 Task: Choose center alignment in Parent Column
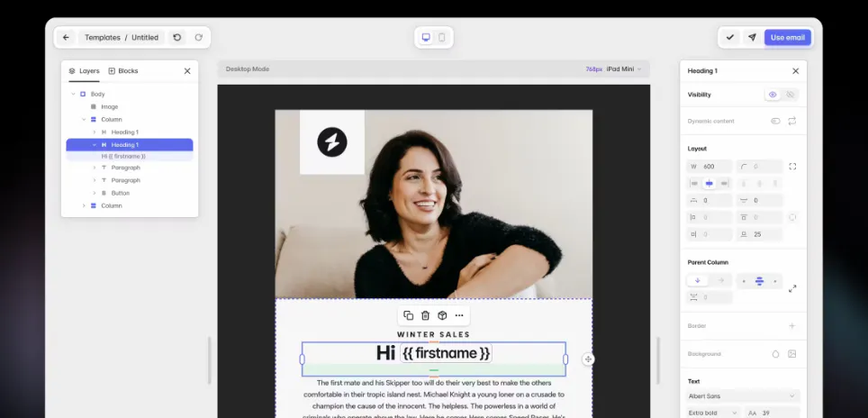(x=760, y=281)
